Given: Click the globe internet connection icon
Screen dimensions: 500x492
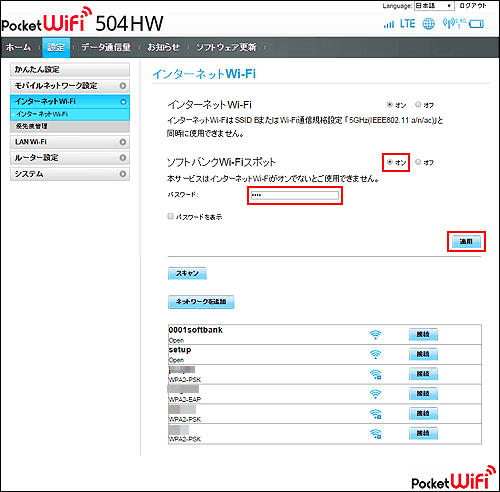Looking at the screenshot, I should [x=428, y=24].
